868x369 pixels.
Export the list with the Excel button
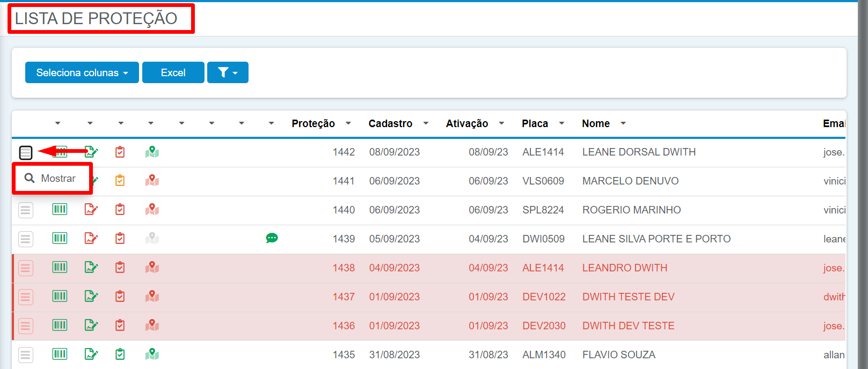pos(173,72)
